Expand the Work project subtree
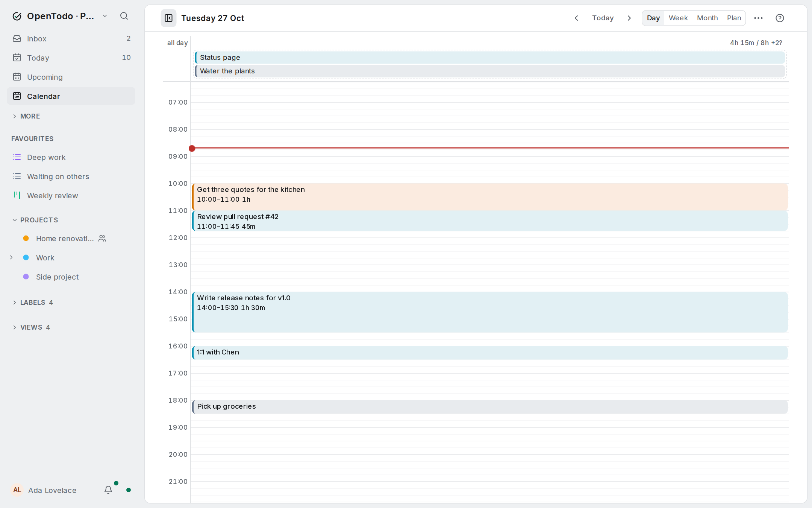The image size is (812, 508). (11, 257)
